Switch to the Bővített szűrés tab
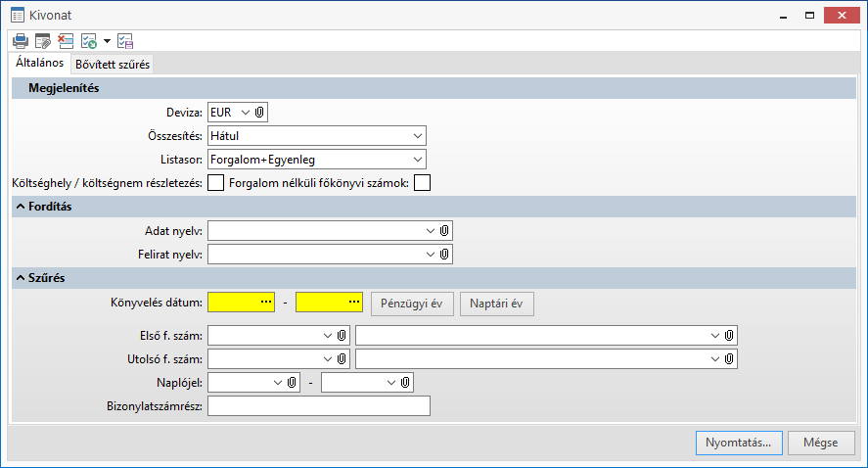 click(x=113, y=64)
